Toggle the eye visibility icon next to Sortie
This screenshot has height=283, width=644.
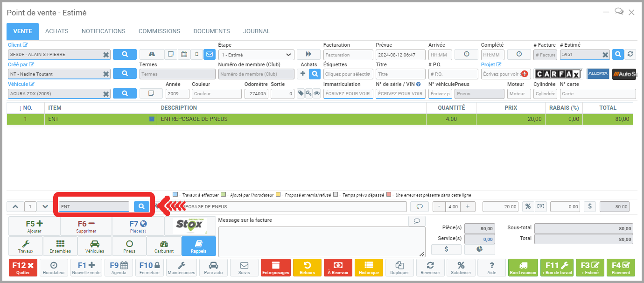pyautogui.click(x=316, y=93)
